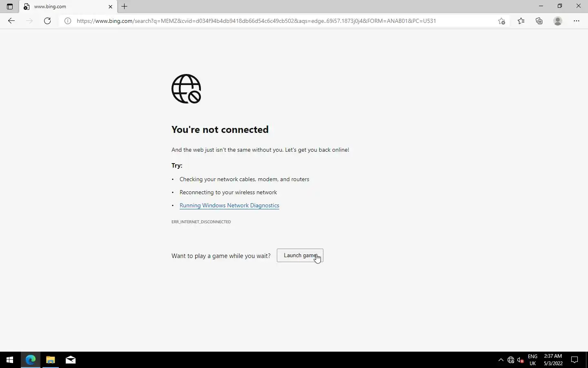This screenshot has width=588, height=368.
Task: Open Microsoft Edge from taskbar
Action: [x=31, y=360]
